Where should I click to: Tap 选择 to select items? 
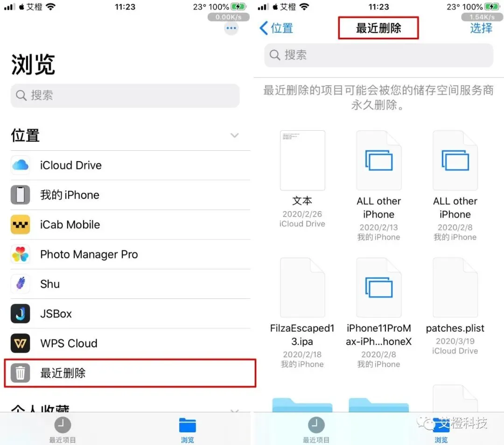[x=481, y=28]
